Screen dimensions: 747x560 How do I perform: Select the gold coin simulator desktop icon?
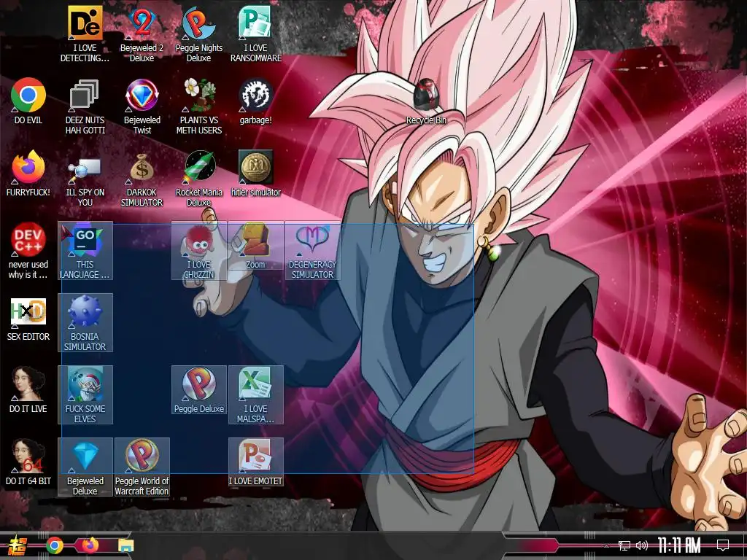pos(256,174)
